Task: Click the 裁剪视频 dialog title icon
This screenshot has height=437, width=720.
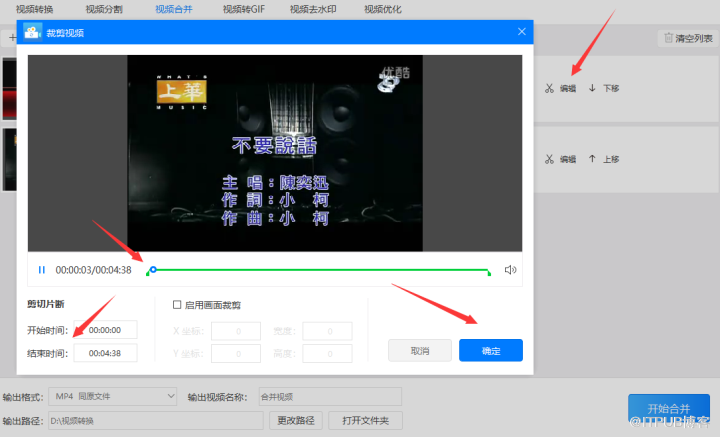Action: tap(33, 32)
